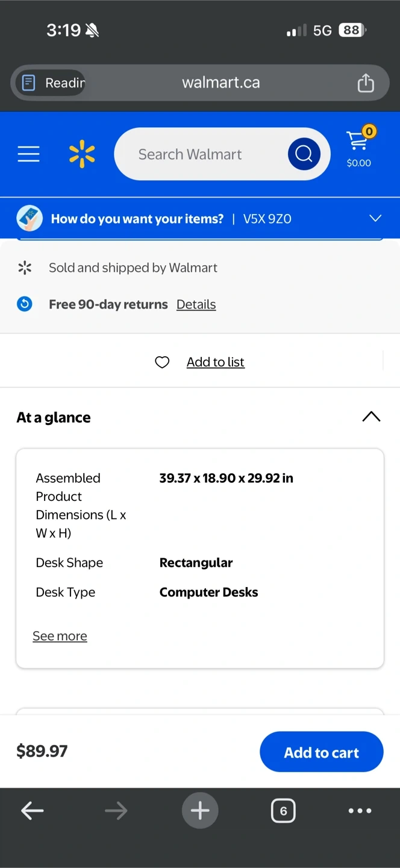Screen dimensions: 400x868
Task: Open a new browser tab
Action: click(x=200, y=811)
